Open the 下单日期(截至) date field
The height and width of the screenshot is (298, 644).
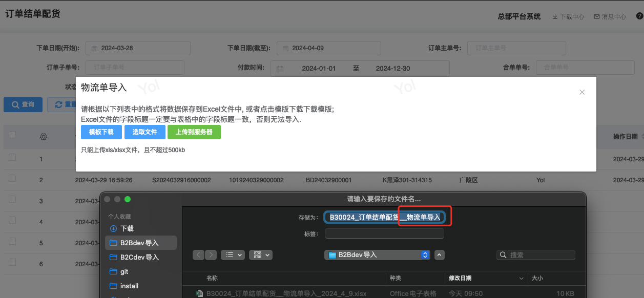329,48
